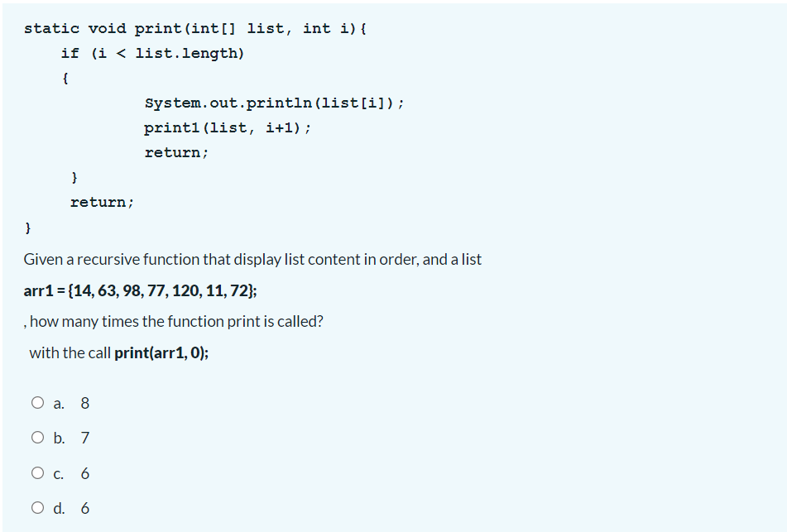Click the value 6 beside option c
787x532 pixels.
[84, 472]
